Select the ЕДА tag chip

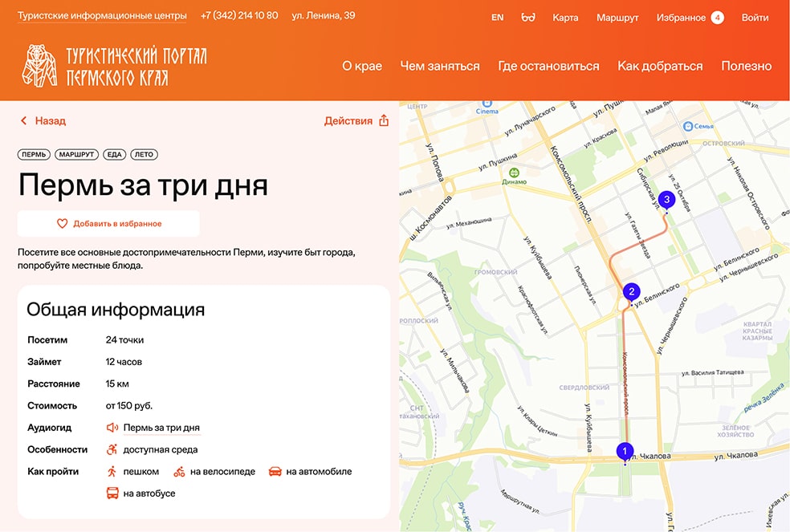click(114, 154)
